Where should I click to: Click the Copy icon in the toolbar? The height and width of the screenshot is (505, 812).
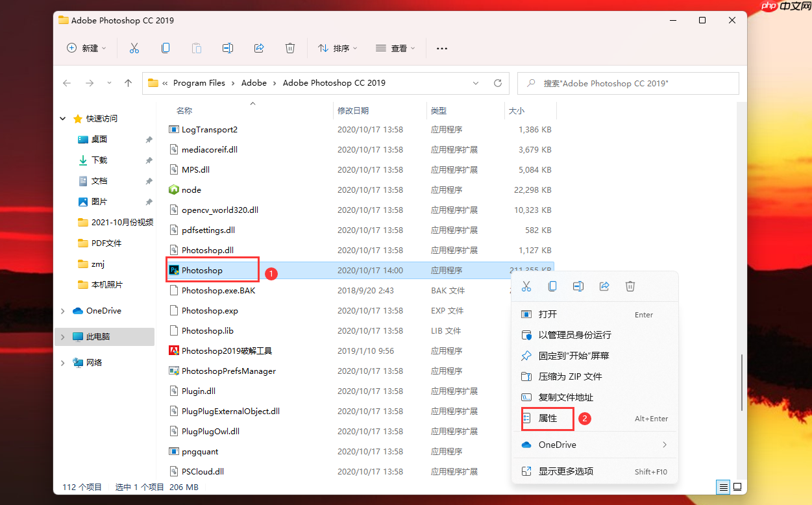point(166,48)
